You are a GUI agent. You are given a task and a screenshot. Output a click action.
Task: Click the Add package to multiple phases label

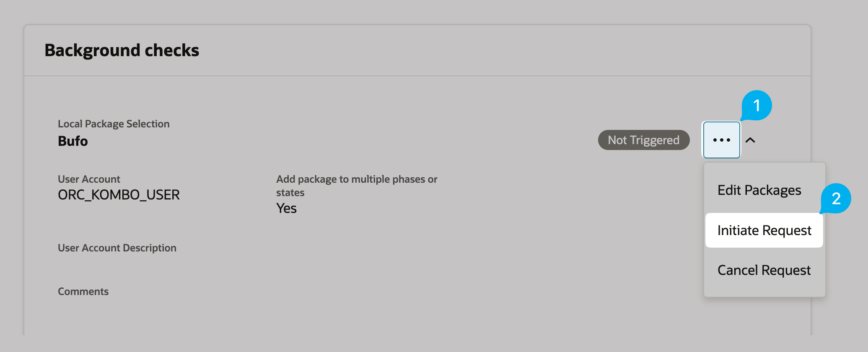[357, 186]
